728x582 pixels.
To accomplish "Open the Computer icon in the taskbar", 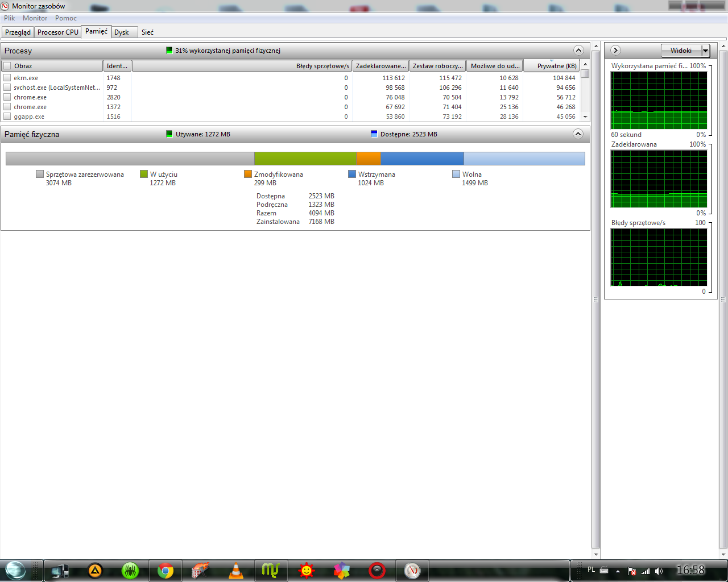I will point(60,571).
